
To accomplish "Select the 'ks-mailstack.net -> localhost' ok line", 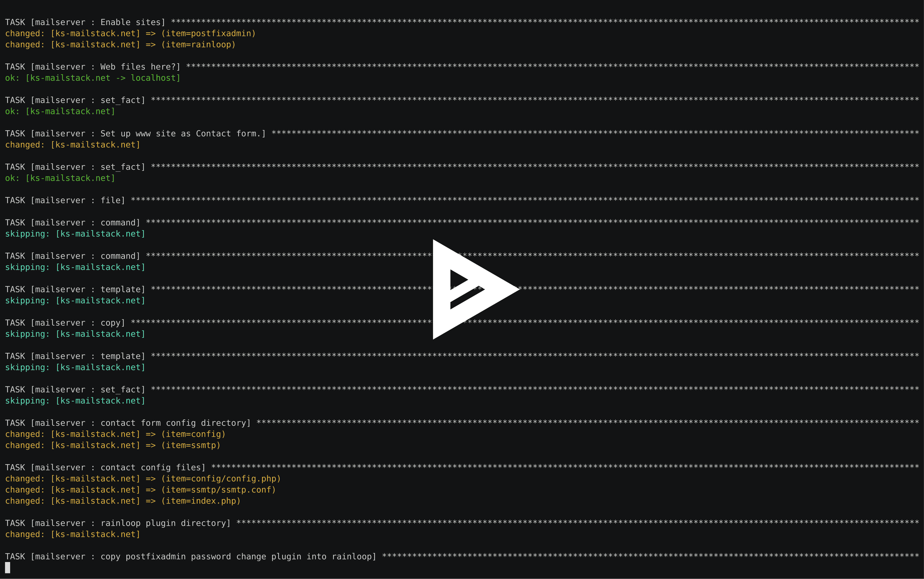I will pyautogui.click(x=92, y=78).
